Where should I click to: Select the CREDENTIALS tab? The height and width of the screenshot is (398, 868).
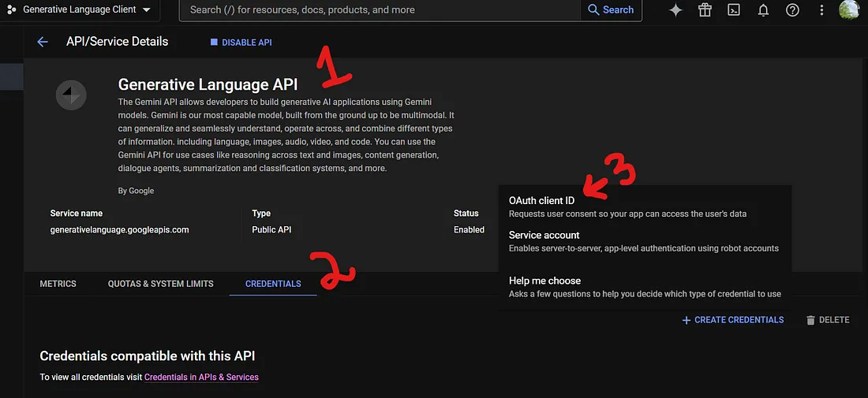pyautogui.click(x=273, y=284)
